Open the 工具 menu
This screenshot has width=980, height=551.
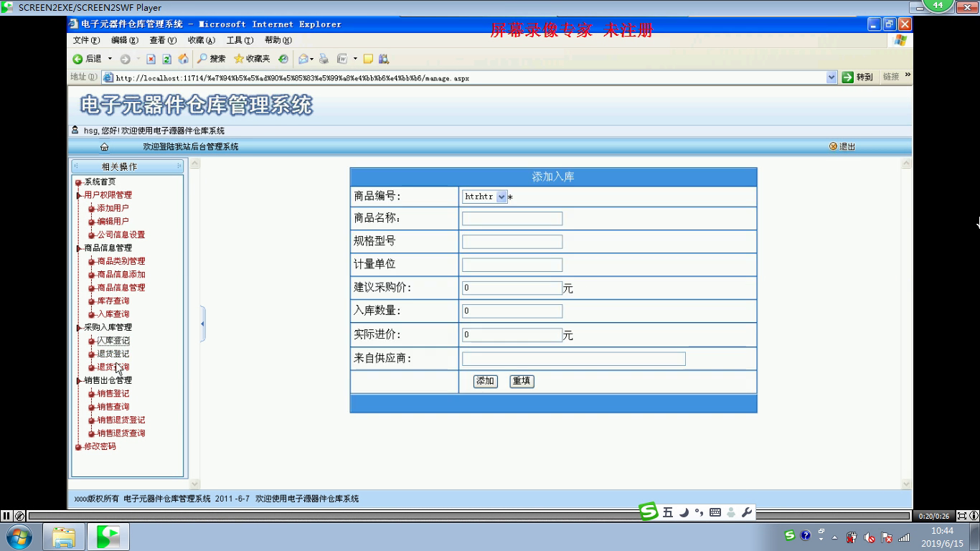(240, 40)
